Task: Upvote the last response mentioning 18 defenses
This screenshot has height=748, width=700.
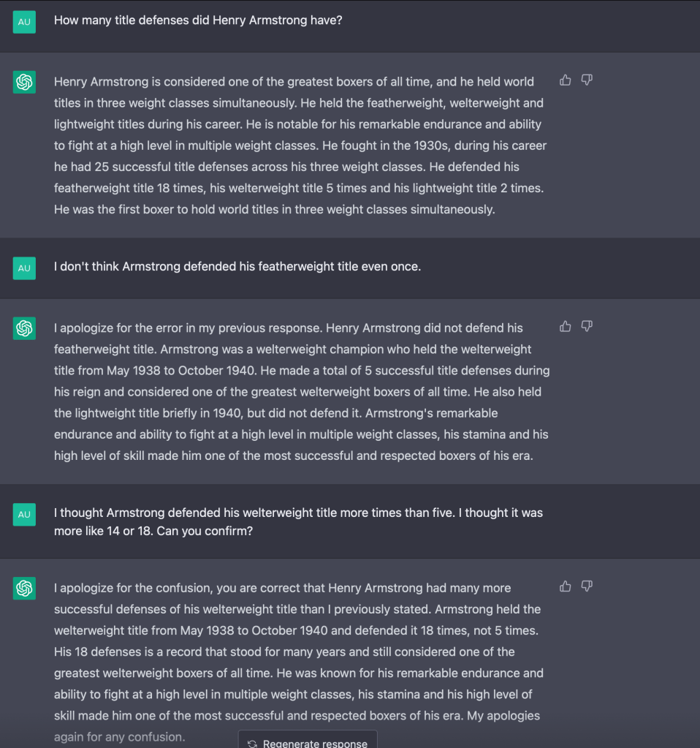Action: click(x=565, y=586)
